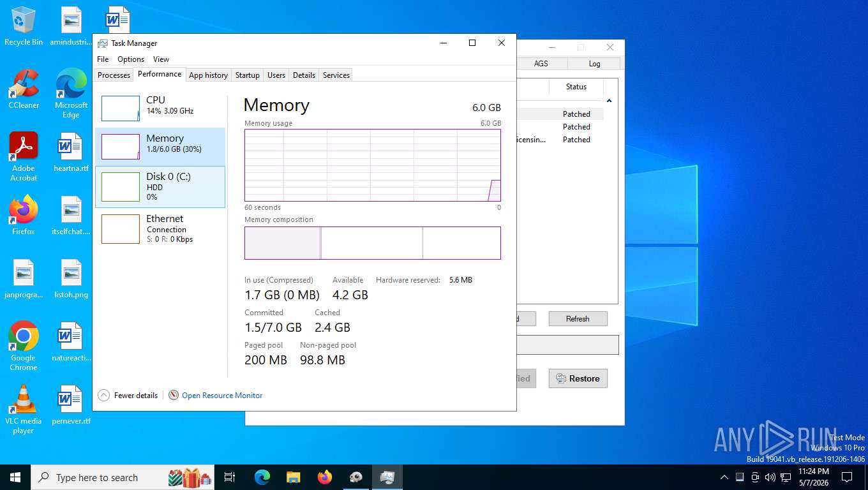Open the AGS tab in background window
Screen dimensions: 868x490
541,63
